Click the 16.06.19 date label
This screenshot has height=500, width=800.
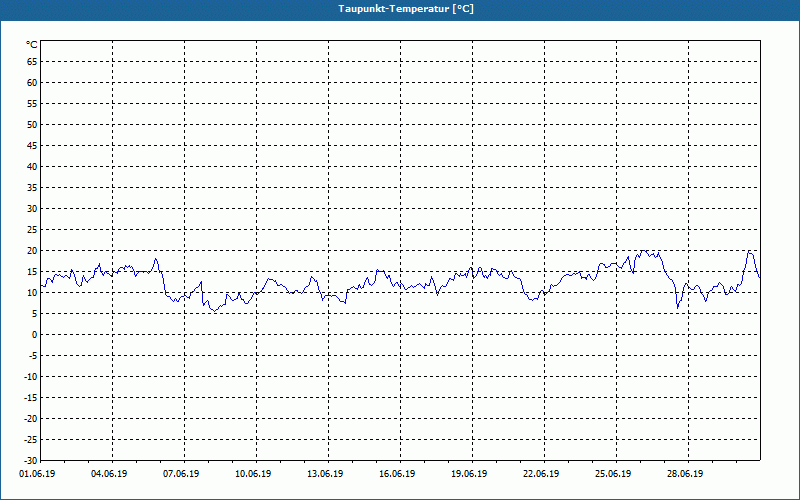coord(397,474)
